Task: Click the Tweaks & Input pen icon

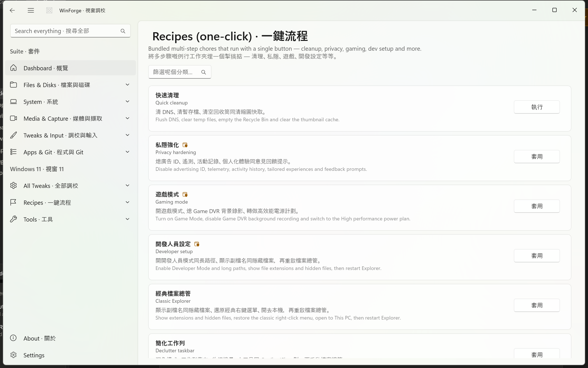Action: pyautogui.click(x=13, y=135)
